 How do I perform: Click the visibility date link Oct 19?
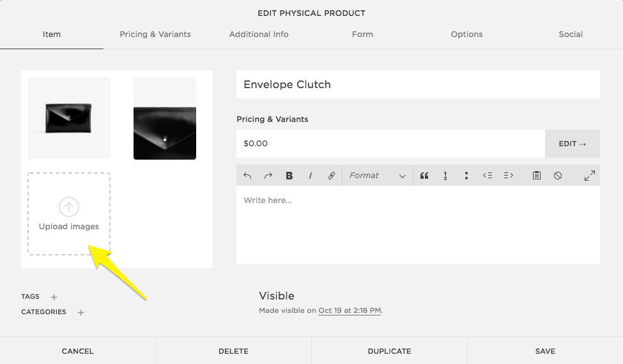[x=350, y=311]
